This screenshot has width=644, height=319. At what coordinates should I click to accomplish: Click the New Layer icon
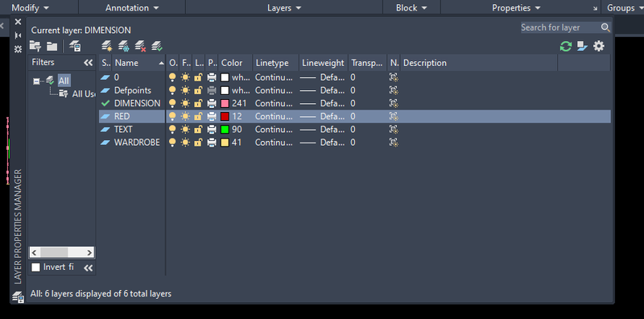107,46
